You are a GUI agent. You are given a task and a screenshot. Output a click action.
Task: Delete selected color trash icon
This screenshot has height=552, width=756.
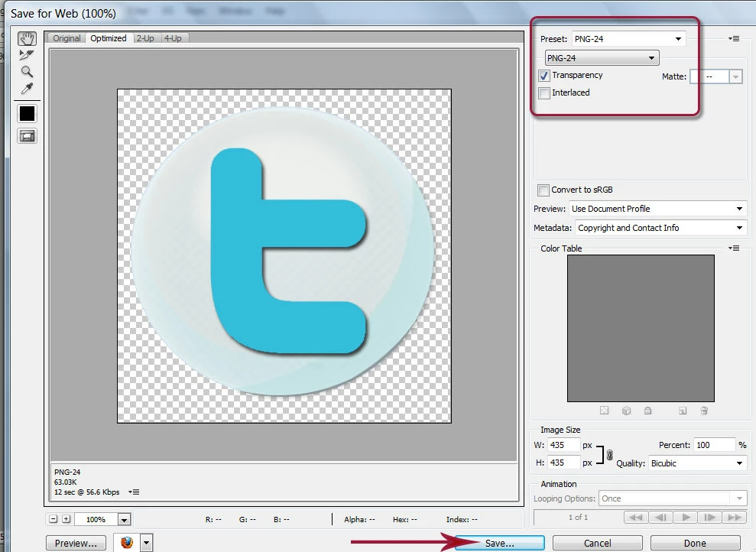pyautogui.click(x=704, y=411)
